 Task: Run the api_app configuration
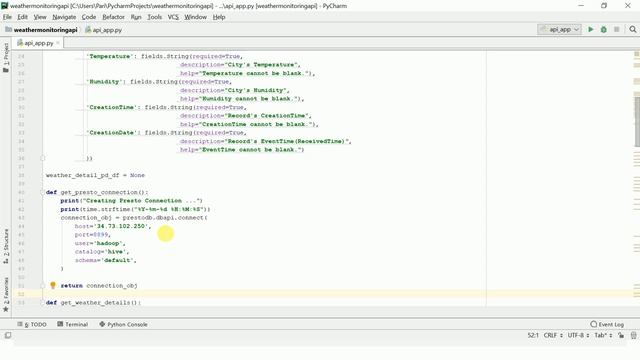point(591,29)
